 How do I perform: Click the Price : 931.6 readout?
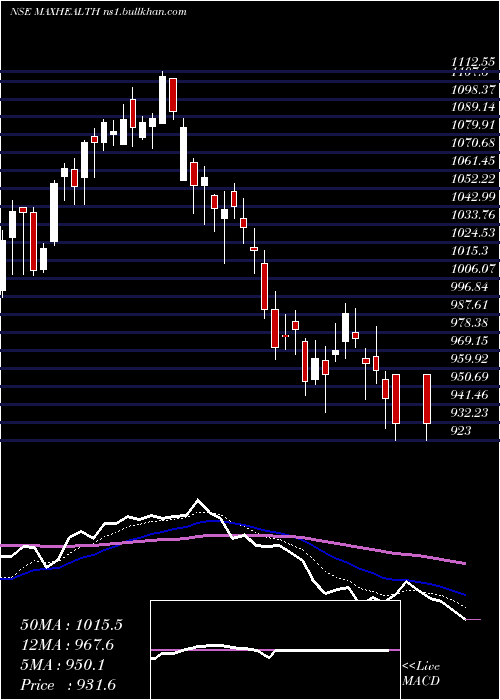[70, 685]
